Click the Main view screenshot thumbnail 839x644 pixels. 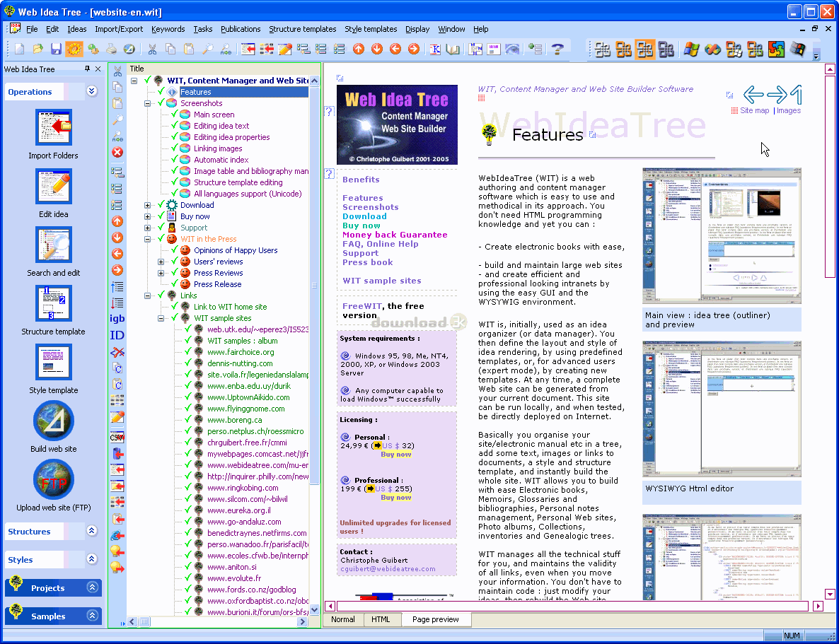721,236
